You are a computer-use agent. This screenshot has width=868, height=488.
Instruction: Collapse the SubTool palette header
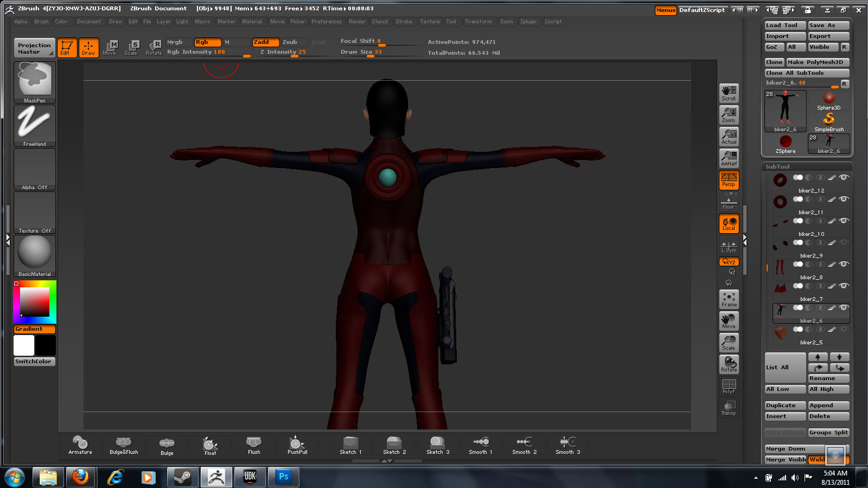pyautogui.click(x=807, y=166)
